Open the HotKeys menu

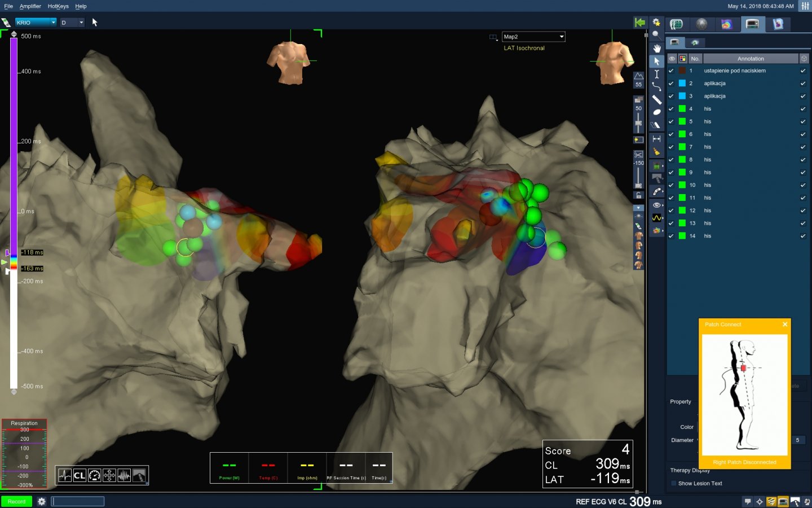(58, 6)
